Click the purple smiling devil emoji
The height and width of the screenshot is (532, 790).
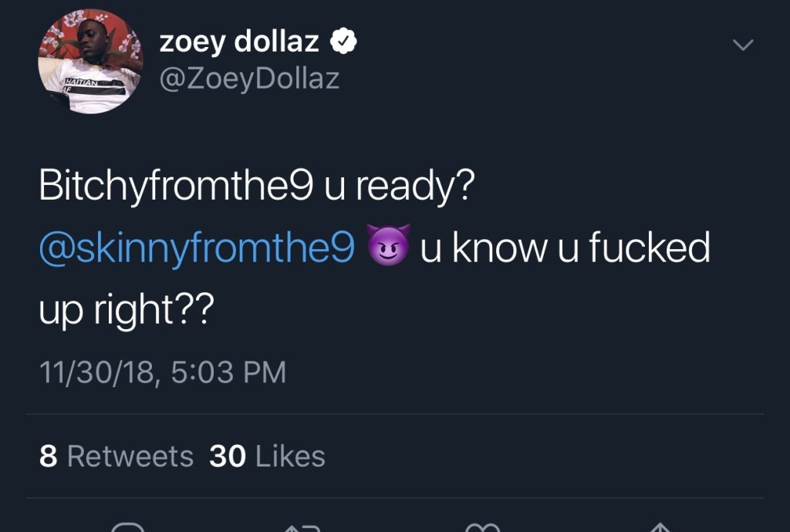[x=388, y=245]
